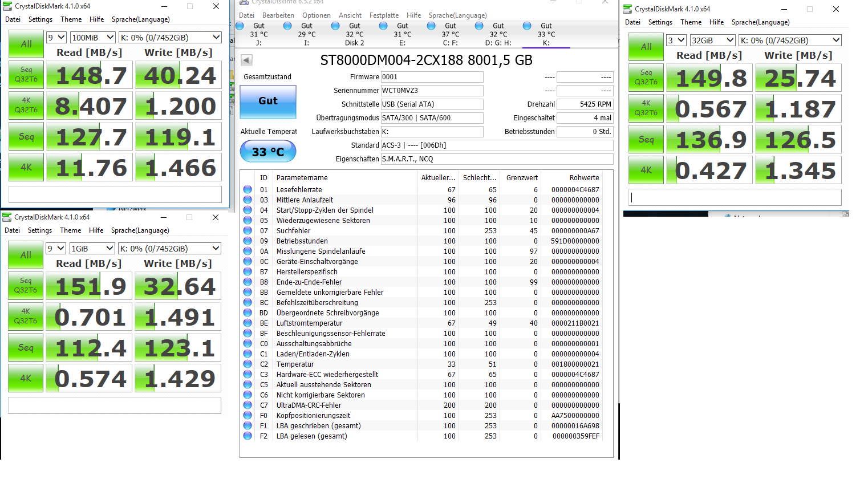Click the Gut health status button
Viewport: 868px width, 491px height.
tap(268, 102)
